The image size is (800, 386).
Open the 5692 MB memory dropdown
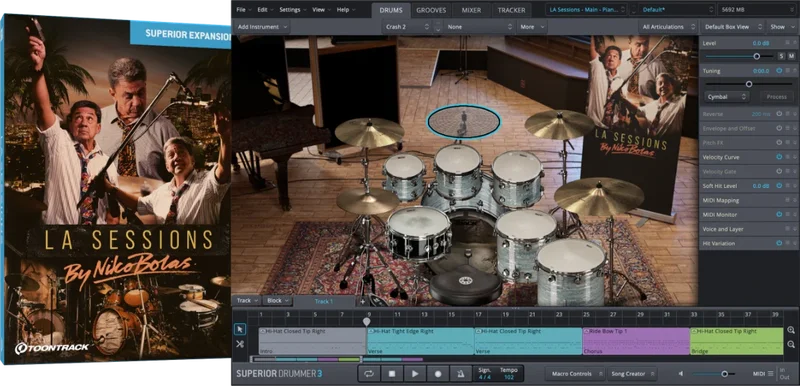757,10
